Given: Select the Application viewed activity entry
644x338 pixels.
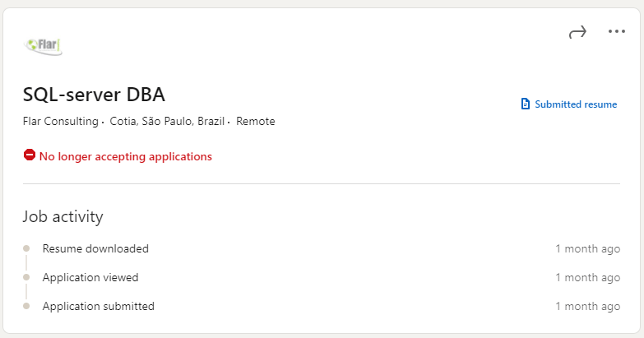Looking at the screenshot, I should pos(90,277).
